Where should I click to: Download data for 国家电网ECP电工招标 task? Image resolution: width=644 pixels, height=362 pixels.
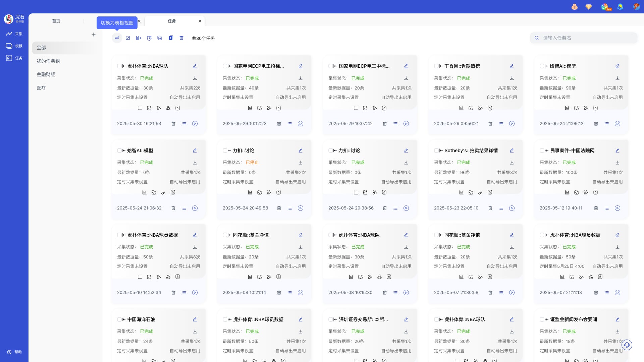pyautogui.click(x=301, y=78)
